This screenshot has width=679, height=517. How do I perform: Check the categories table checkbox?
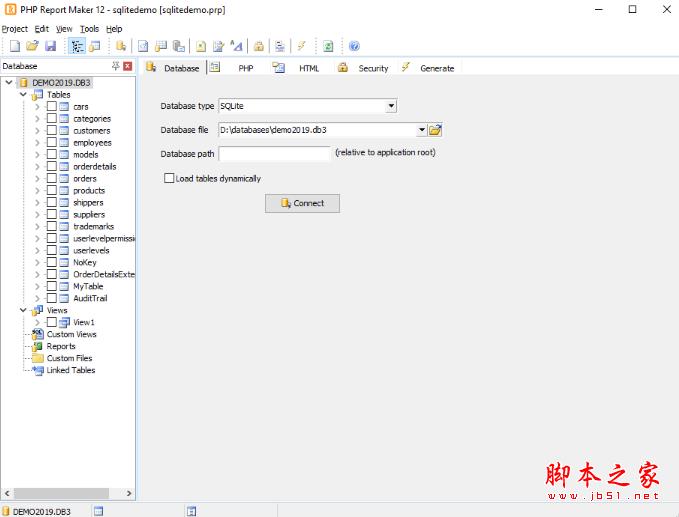click(x=52, y=118)
